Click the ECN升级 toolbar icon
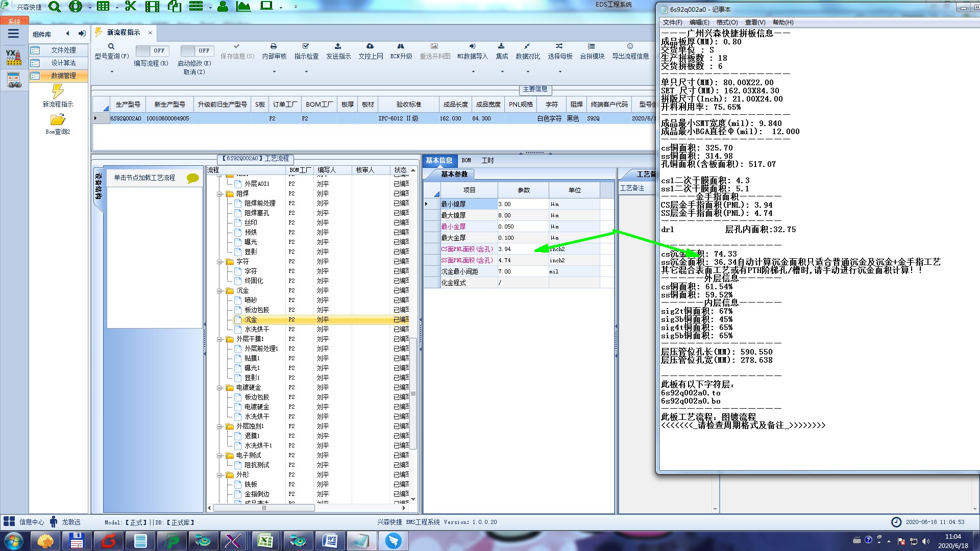The height and width of the screenshot is (551, 980). tap(401, 46)
